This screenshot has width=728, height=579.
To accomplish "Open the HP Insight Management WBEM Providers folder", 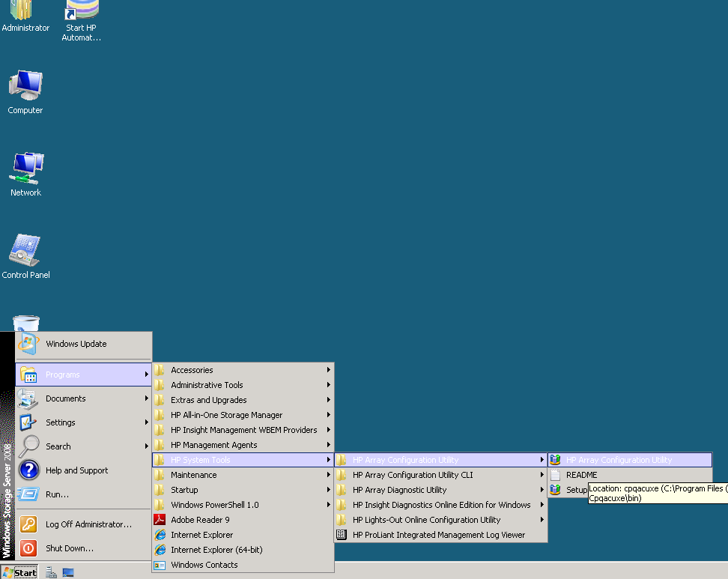I will (243, 430).
